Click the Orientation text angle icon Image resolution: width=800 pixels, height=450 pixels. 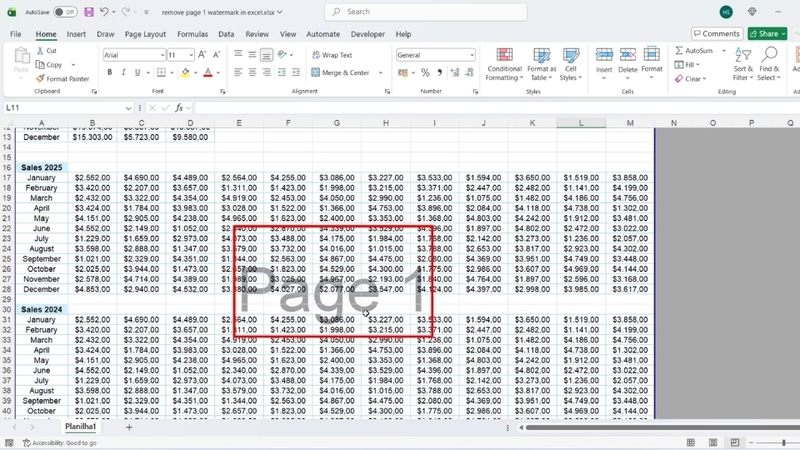[282, 54]
